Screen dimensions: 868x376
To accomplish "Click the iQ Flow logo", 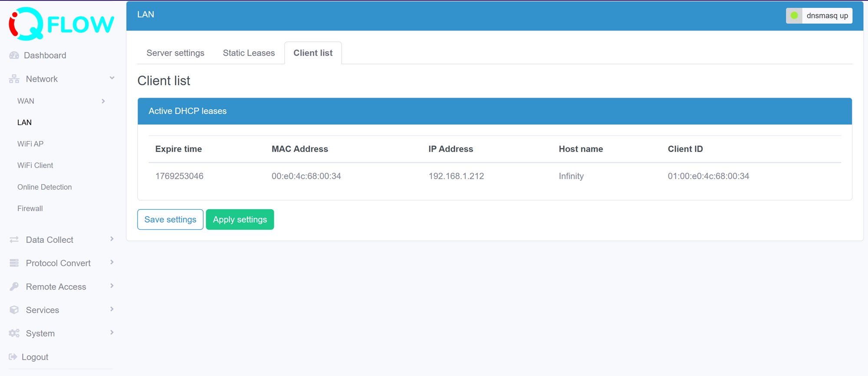I will pyautogui.click(x=61, y=24).
